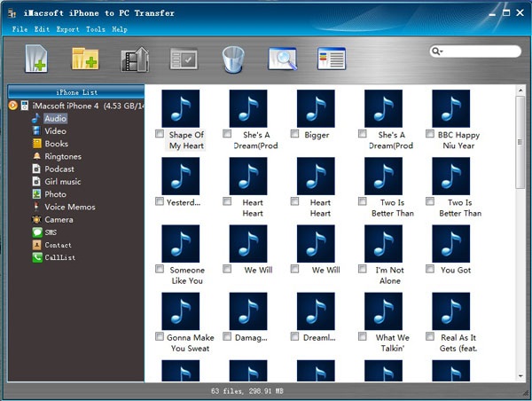Open the Voice Memos category
This screenshot has height=401, width=532.
click(69, 207)
